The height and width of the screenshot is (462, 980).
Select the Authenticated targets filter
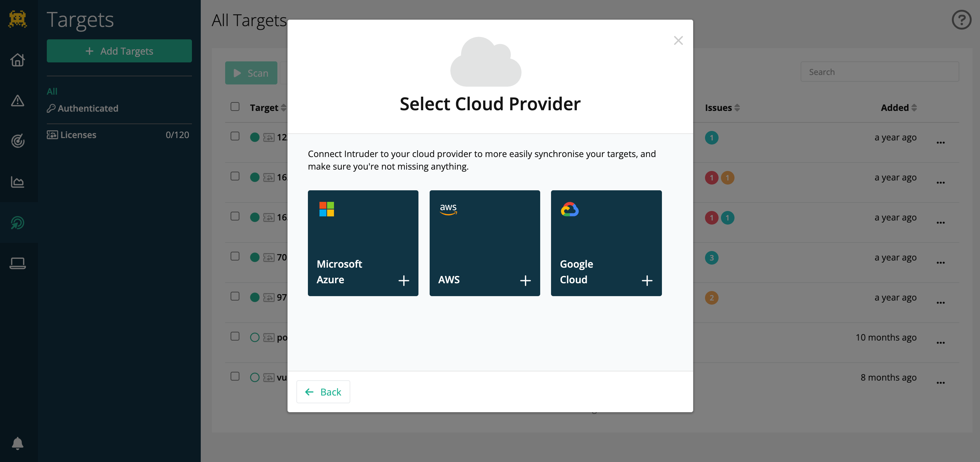tap(82, 109)
